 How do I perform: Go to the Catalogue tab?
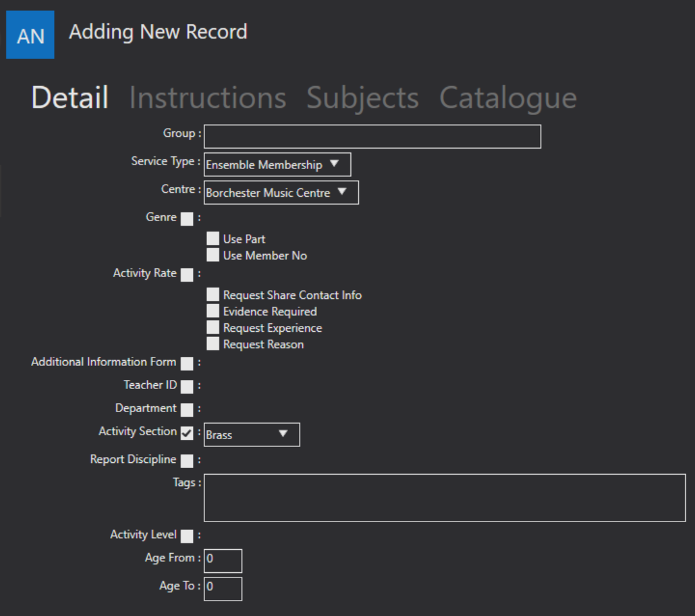point(508,98)
